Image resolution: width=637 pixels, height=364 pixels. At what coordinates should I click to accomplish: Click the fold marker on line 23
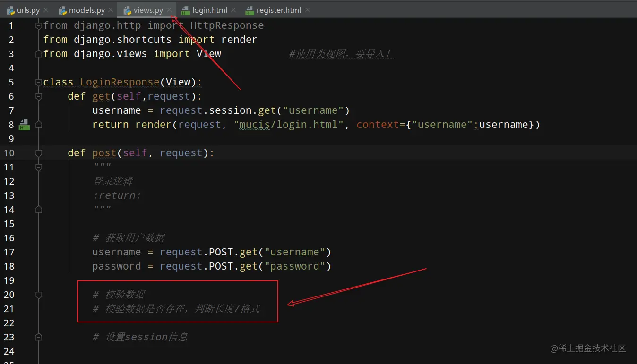point(39,337)
